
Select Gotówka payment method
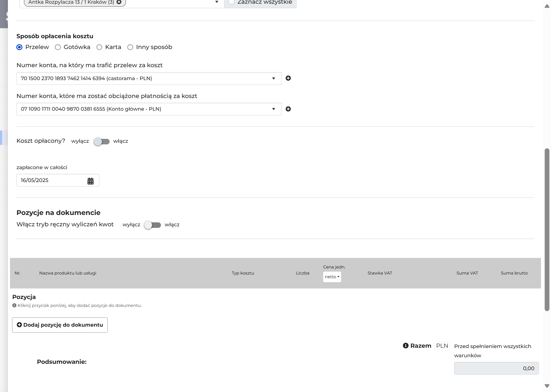click(x=58, y=47)
